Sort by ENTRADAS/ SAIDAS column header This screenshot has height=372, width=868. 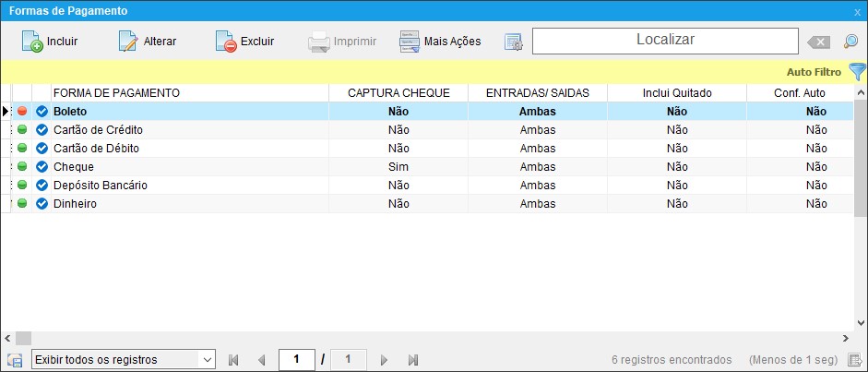pyautogui.click(x=538, y=93)
